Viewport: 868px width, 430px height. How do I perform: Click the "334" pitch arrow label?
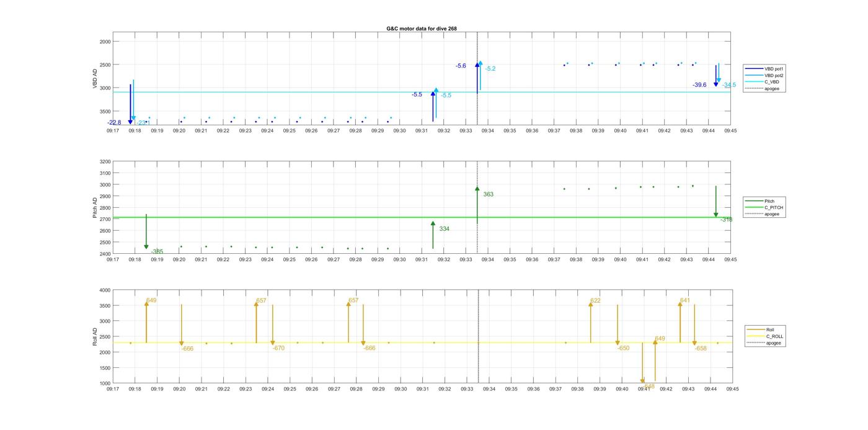point(444,229)
